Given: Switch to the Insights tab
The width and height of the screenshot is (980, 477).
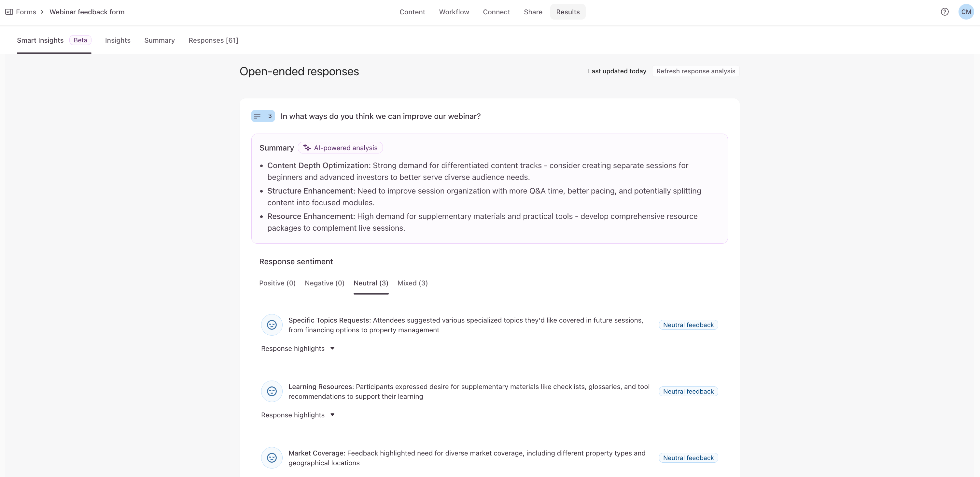Looking at the screenshot, I should click(x=118, y=40).
